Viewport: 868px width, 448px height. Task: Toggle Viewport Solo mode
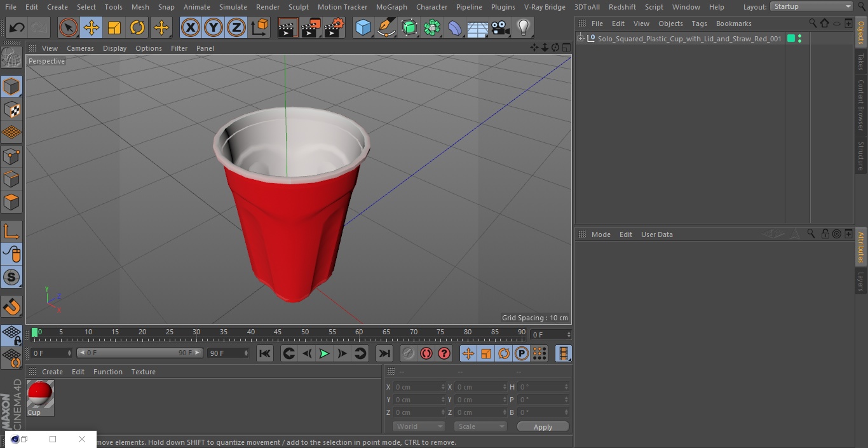(x=11, y=277)
